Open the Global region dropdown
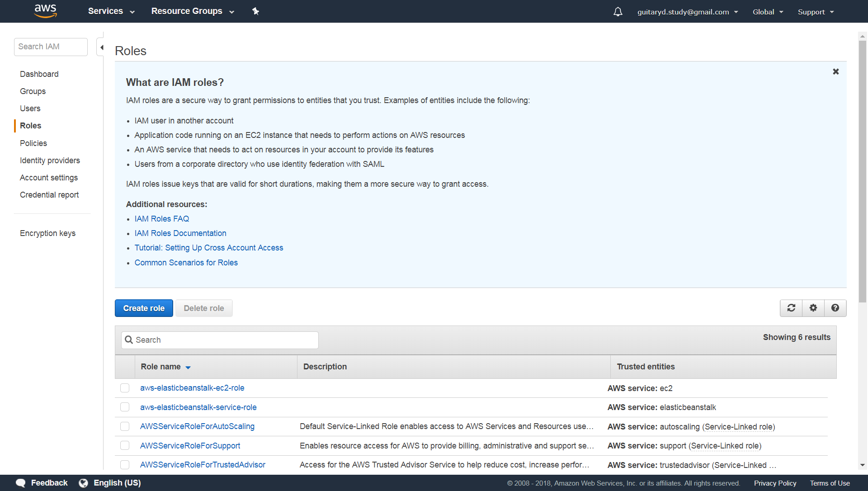868x491 pixels. 768,12
